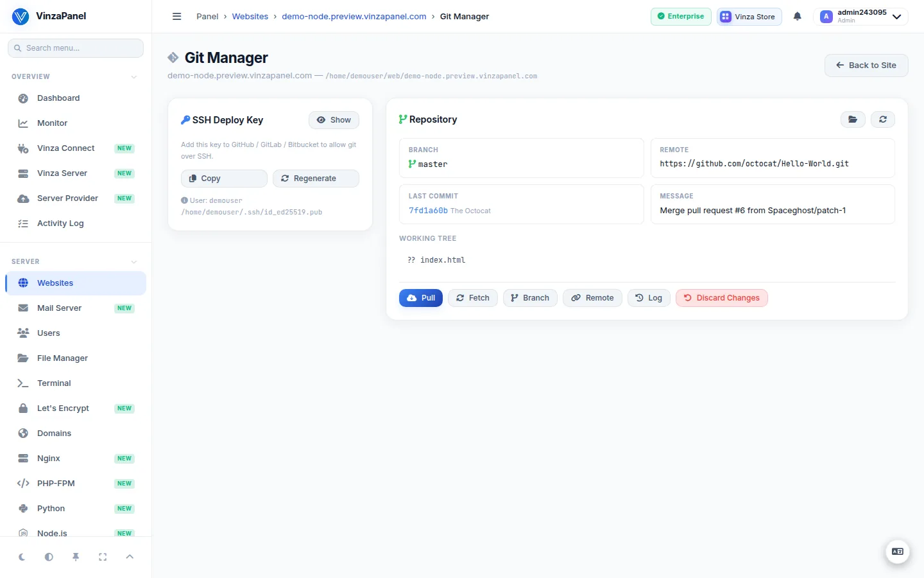Click Back to Site
This screenshot has height=578, width=924.
(866, 66)
